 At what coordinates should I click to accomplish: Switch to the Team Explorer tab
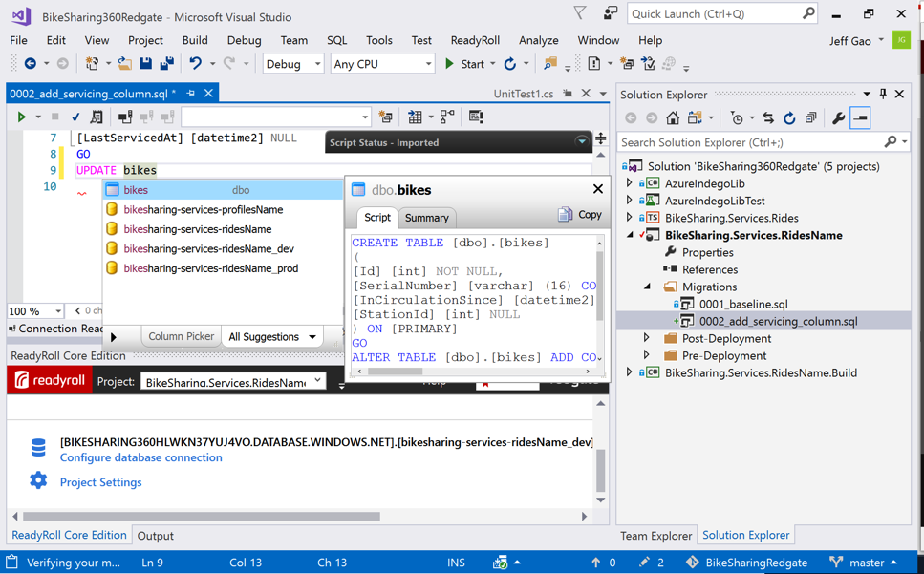click(655, 536)
